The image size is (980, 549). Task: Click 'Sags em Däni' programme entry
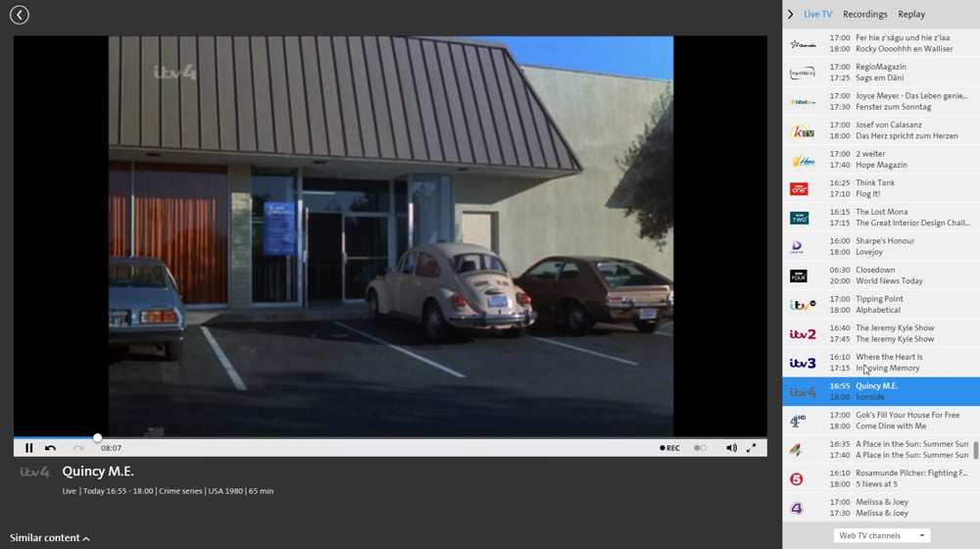pos(879,78)
